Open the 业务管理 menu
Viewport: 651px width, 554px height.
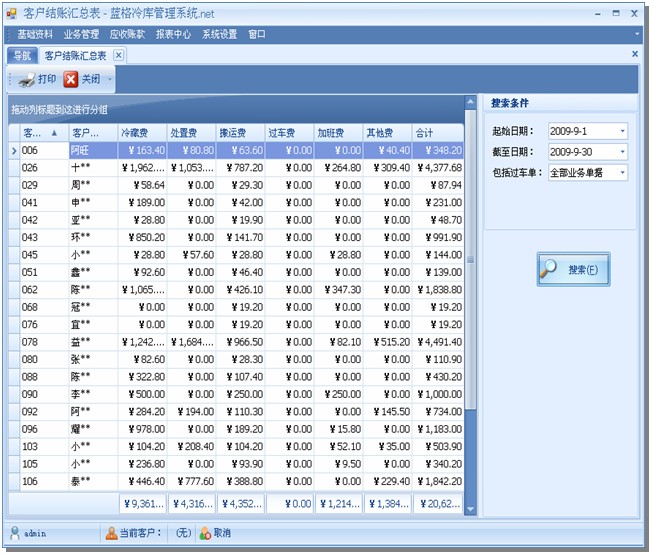point(81,34)
